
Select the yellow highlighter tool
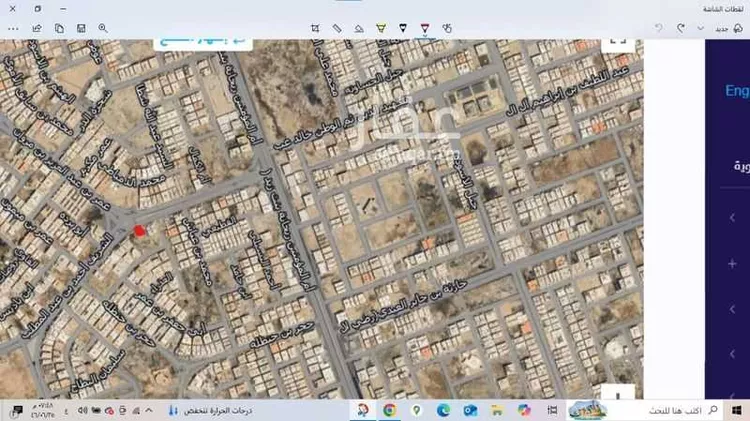[x=381, y=28]
